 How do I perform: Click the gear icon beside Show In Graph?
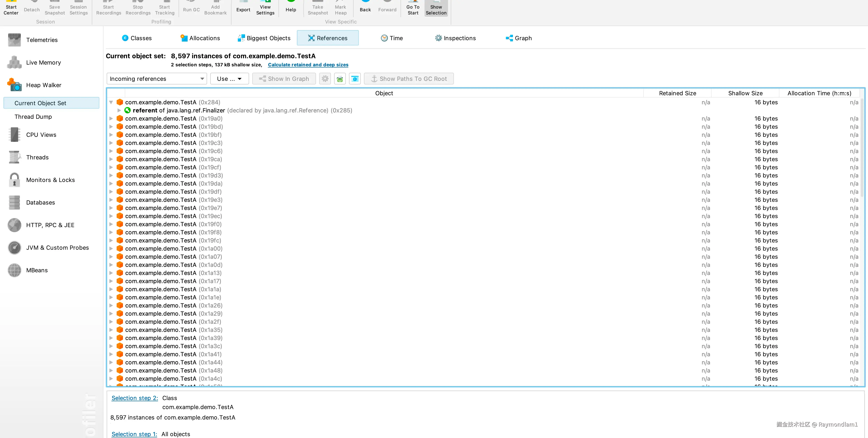(x=325, y=79)
